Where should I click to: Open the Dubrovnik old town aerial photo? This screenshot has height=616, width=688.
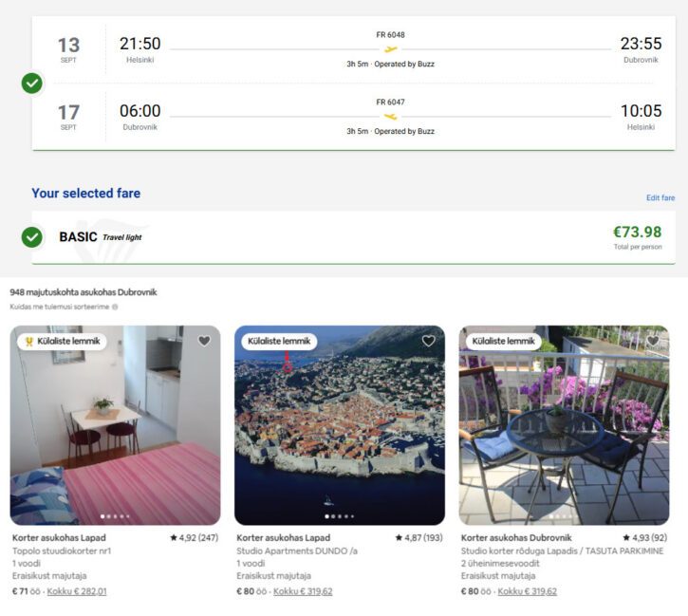(x=339, y=427)
